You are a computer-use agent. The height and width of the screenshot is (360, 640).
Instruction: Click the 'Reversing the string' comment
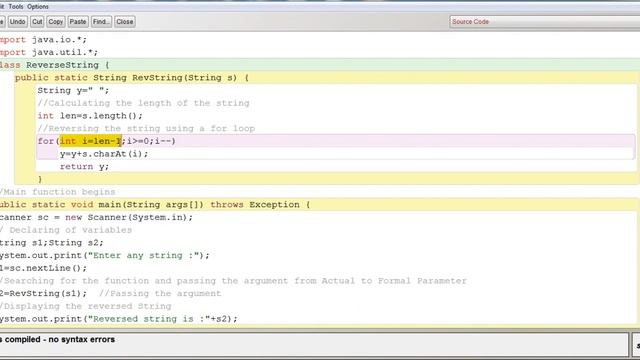pos(146,128)
